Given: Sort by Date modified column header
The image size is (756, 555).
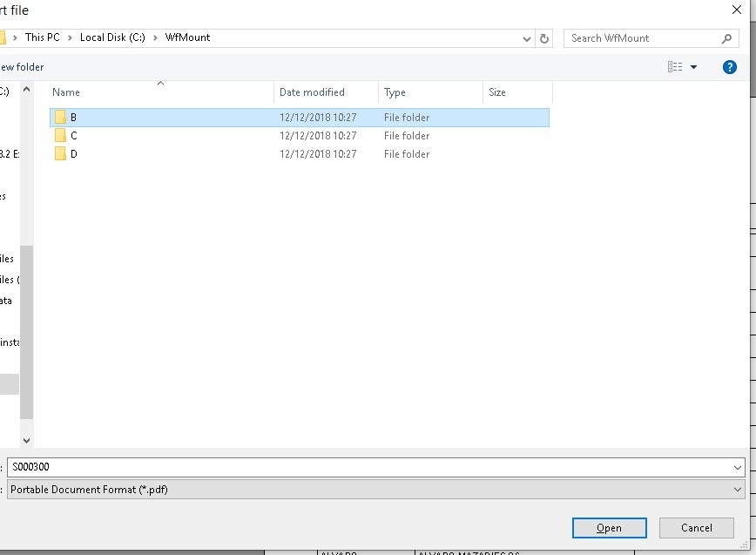Looking at the screenshot, I should pyautogui.click(x=312, y=92).
